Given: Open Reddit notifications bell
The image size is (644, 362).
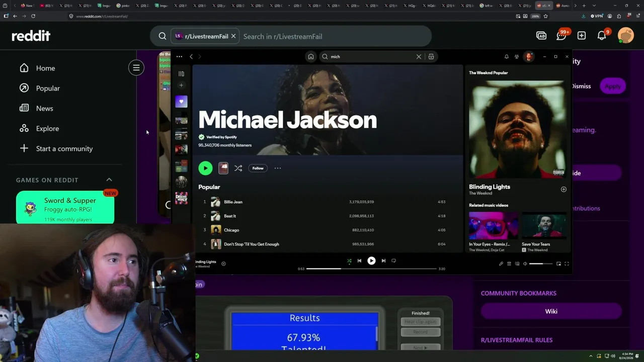Looking at the screenshot, I should [x=602, y=36].
